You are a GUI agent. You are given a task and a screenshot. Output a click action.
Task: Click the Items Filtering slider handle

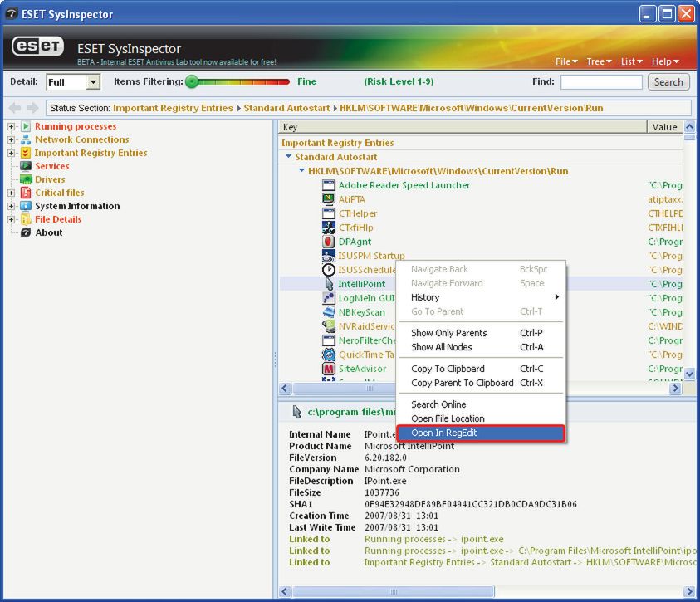(x=192, y=81)
